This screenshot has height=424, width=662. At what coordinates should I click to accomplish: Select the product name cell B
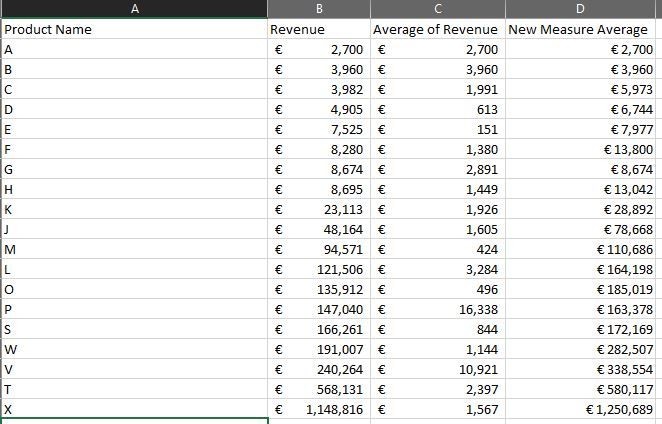coord(134,69)
